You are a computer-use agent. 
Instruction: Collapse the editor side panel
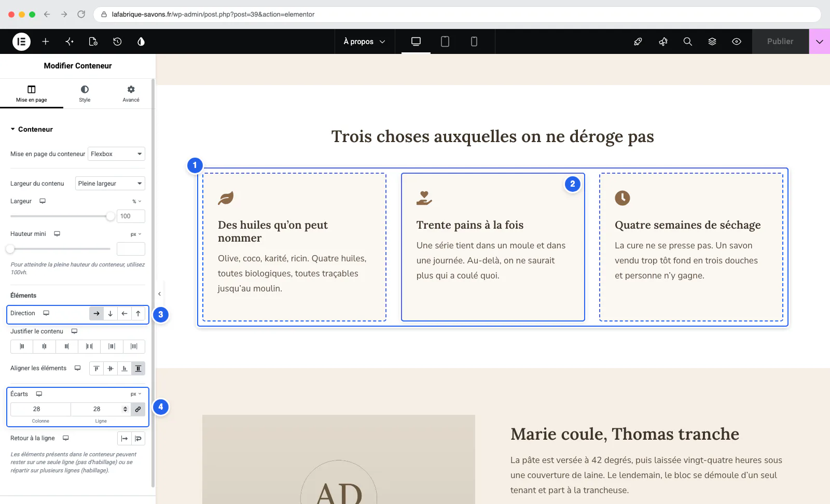pos(160,294)
